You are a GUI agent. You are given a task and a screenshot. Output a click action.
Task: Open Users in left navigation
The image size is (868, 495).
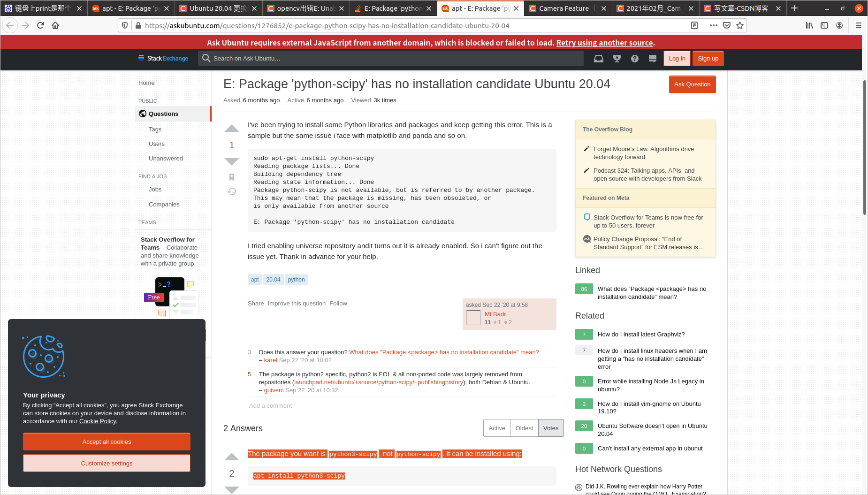tap(157, 144)
